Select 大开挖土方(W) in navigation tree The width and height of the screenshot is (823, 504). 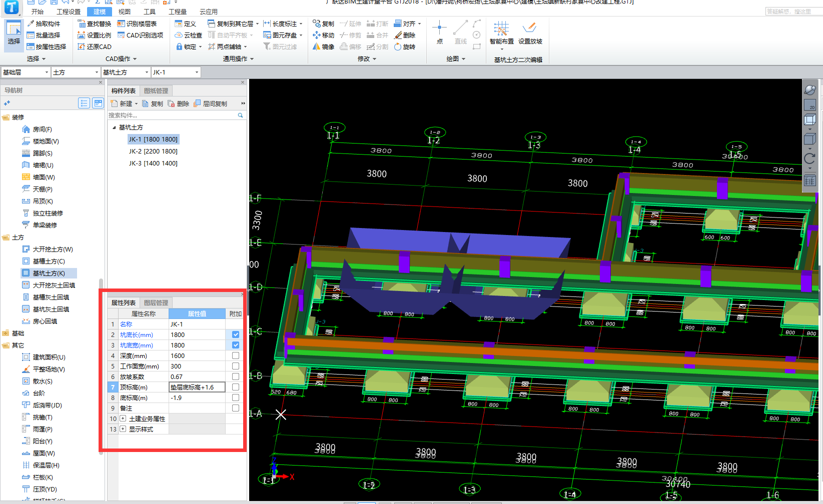53,249
